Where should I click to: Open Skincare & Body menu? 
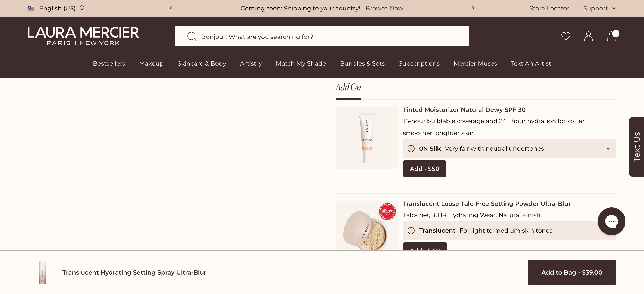pyautogui.click(x=202, y=64)
